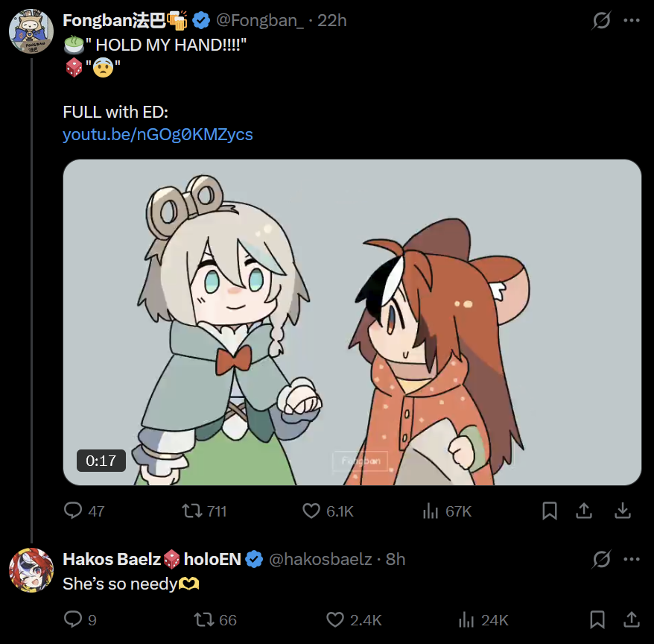
Task: Share Fongban's post
Action: pos(585,511)
